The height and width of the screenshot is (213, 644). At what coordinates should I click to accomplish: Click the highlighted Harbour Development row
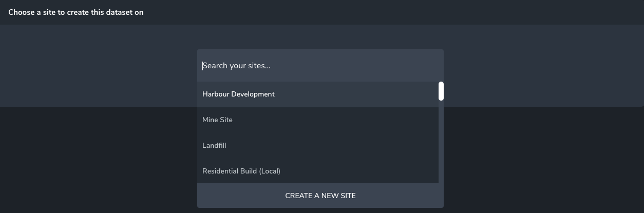317,94
